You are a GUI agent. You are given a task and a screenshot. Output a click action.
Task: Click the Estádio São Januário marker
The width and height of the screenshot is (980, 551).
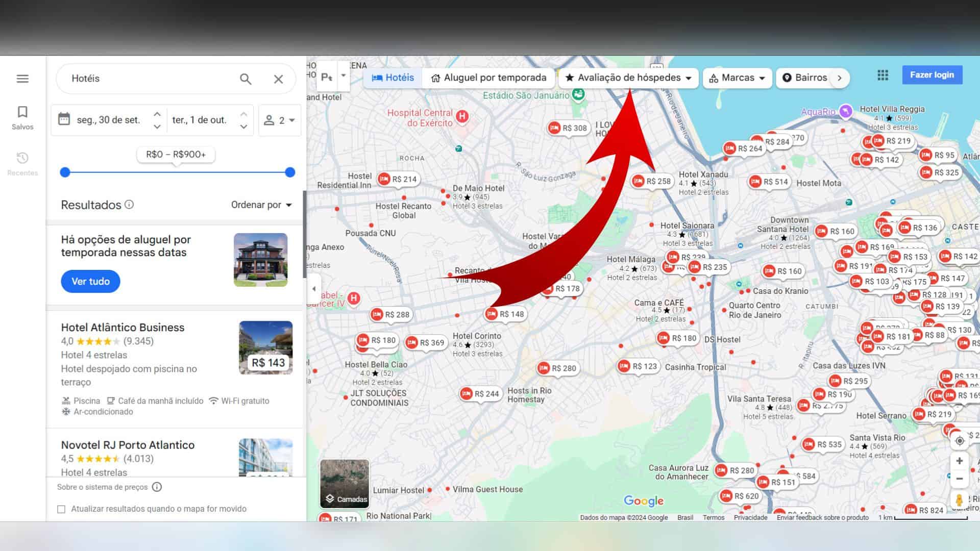(x=578, y=94)
